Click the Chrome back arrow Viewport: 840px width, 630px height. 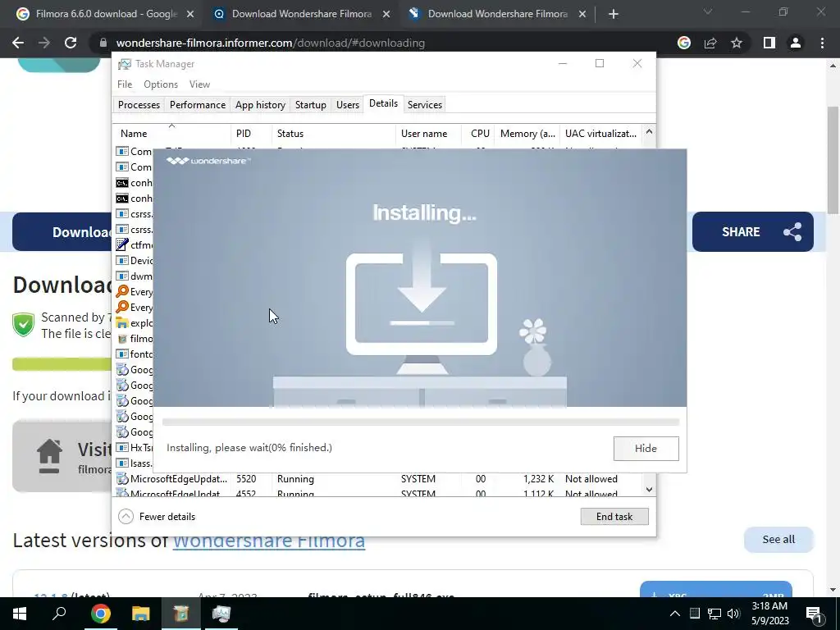(18, 43)
